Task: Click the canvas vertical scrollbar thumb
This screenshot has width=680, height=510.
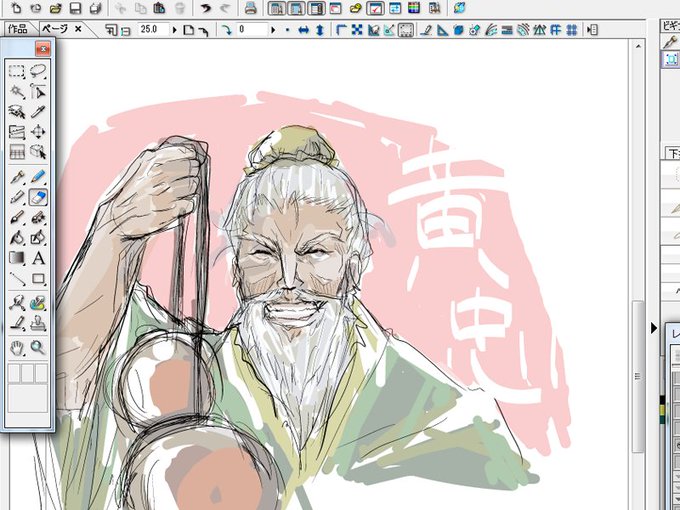Action: tap(638, 376)
